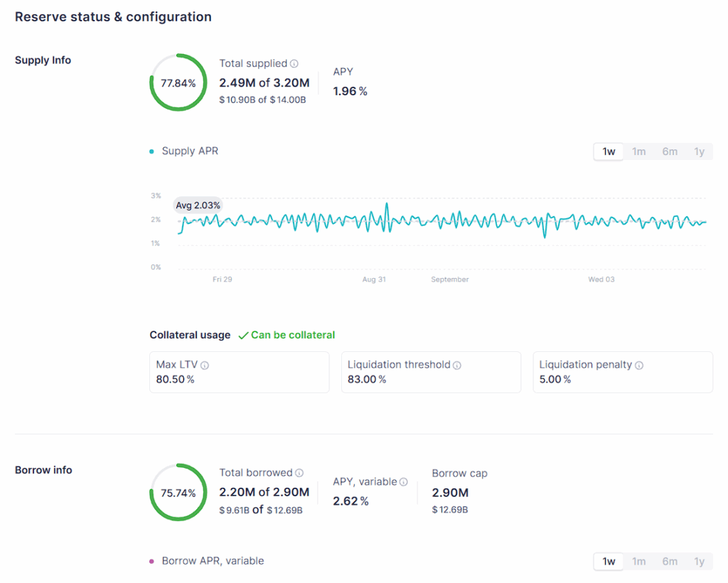Click the Borrow APR pink legend dot
This screenshot has width=728, height=583.
[152, 562]
